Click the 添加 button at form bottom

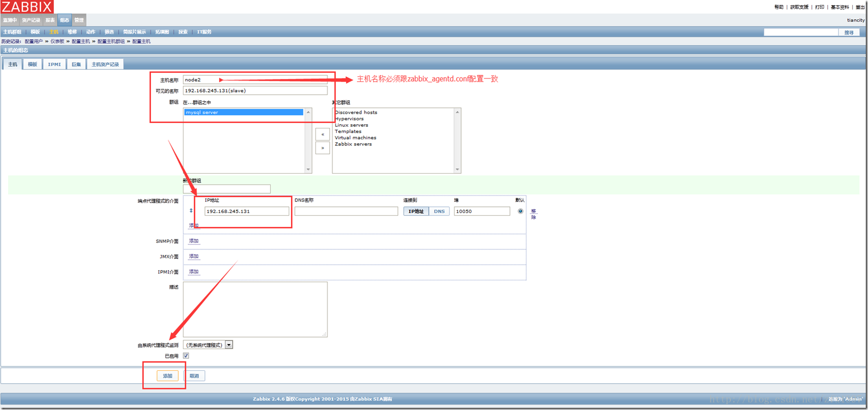(x=167, y=376)
